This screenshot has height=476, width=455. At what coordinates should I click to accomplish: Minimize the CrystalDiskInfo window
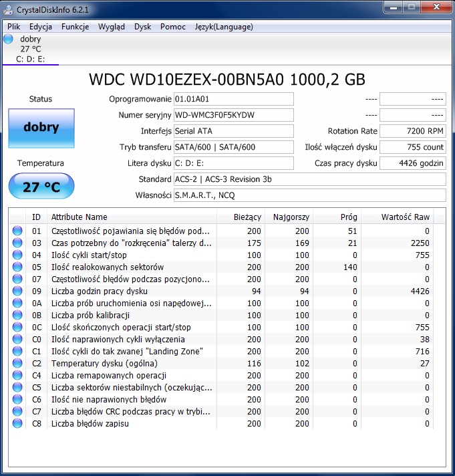pyautogui.click(x=394, y=7)
